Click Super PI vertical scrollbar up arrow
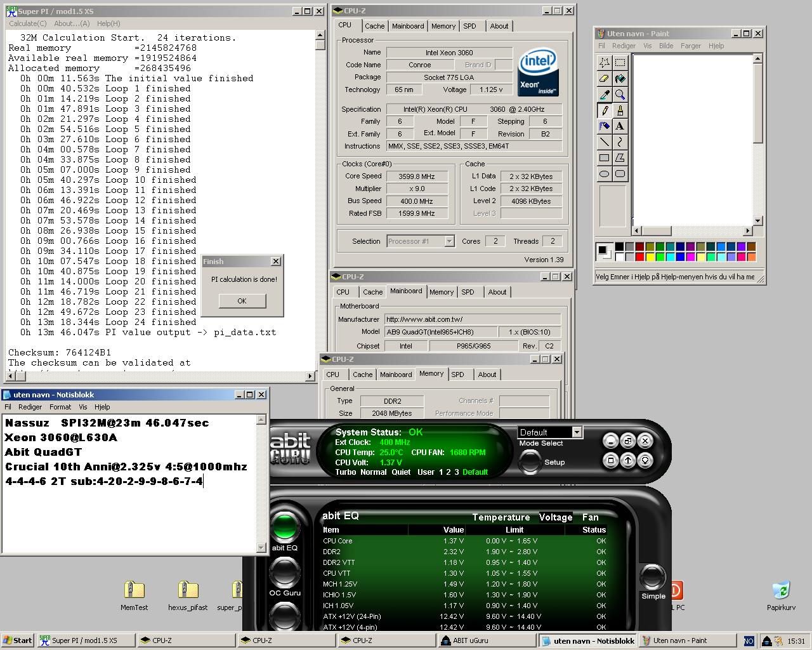812x650 pixels. point(320,36)
